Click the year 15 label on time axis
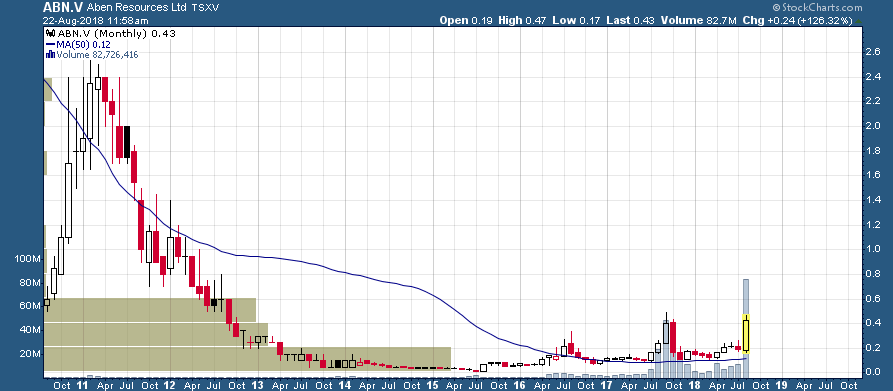 (x=432, y=385)
